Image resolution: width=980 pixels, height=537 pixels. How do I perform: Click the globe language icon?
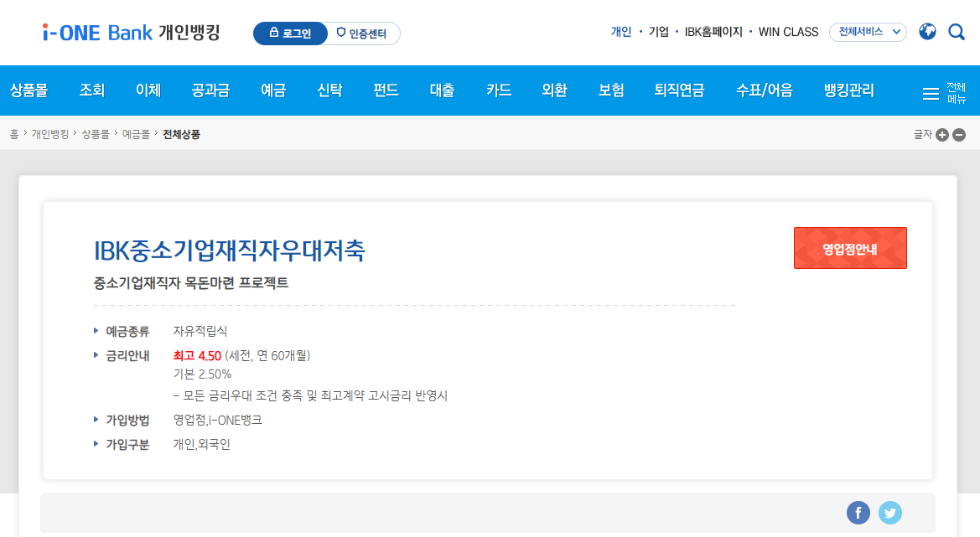[928, 31]
